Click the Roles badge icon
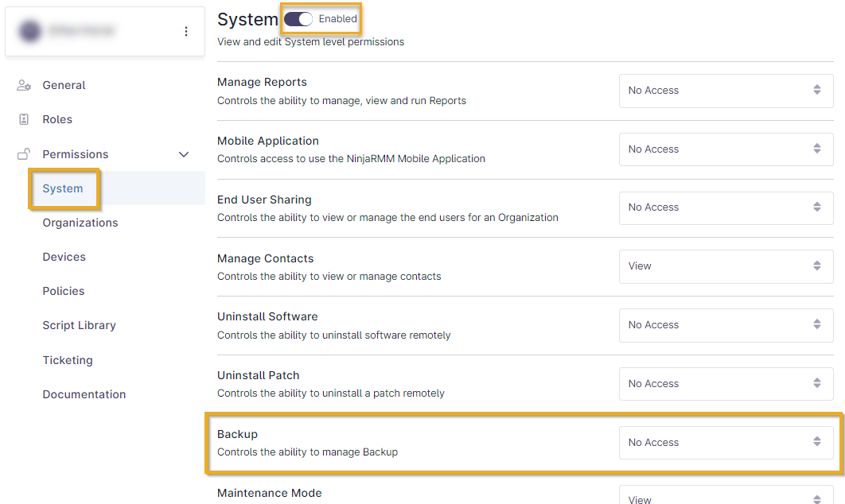Screen dimensions: 845x504 click(x=24, y=119)
